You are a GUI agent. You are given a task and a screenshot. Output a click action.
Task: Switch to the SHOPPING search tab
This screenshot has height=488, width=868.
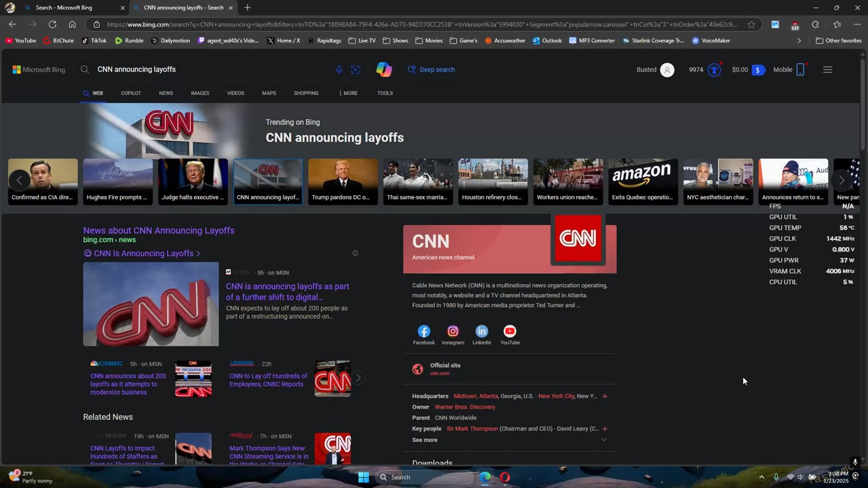[306, 93]
